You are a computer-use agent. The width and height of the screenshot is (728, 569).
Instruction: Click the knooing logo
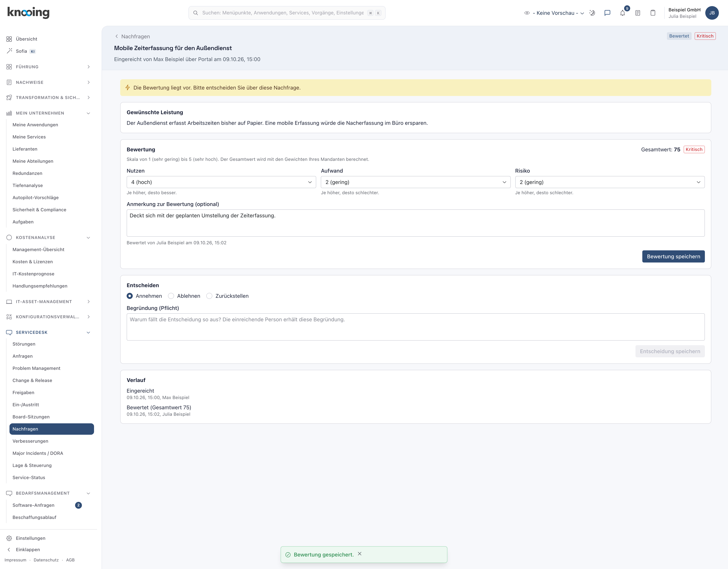[28, 12]
